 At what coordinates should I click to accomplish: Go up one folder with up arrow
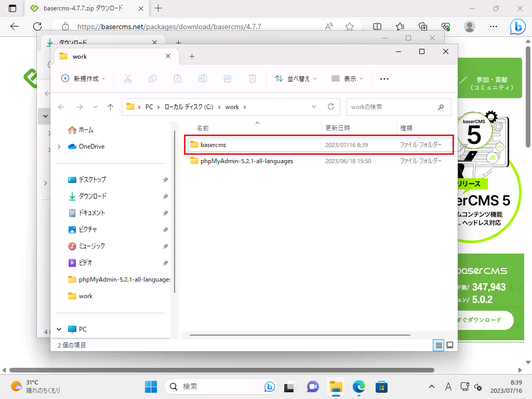(x=110, y=107)
